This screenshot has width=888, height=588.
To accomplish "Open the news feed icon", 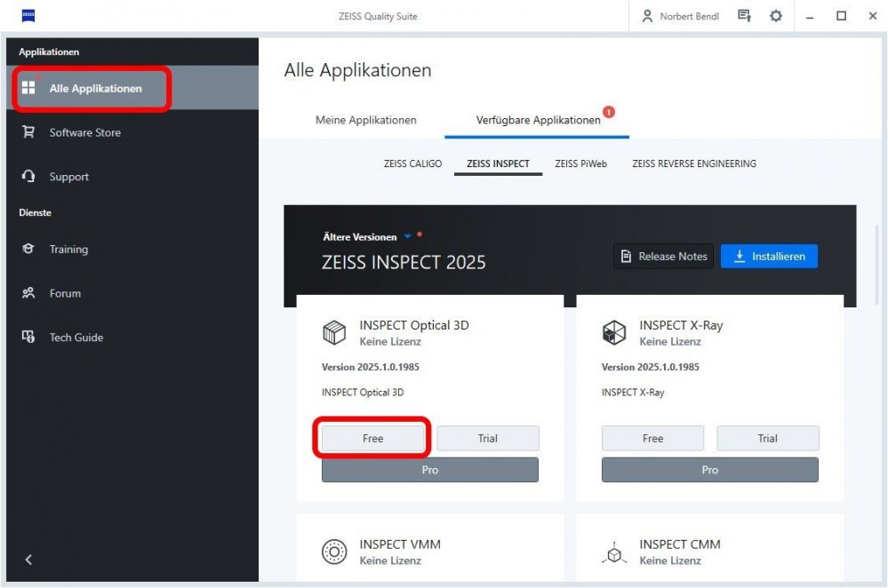I will pos(744,16).
